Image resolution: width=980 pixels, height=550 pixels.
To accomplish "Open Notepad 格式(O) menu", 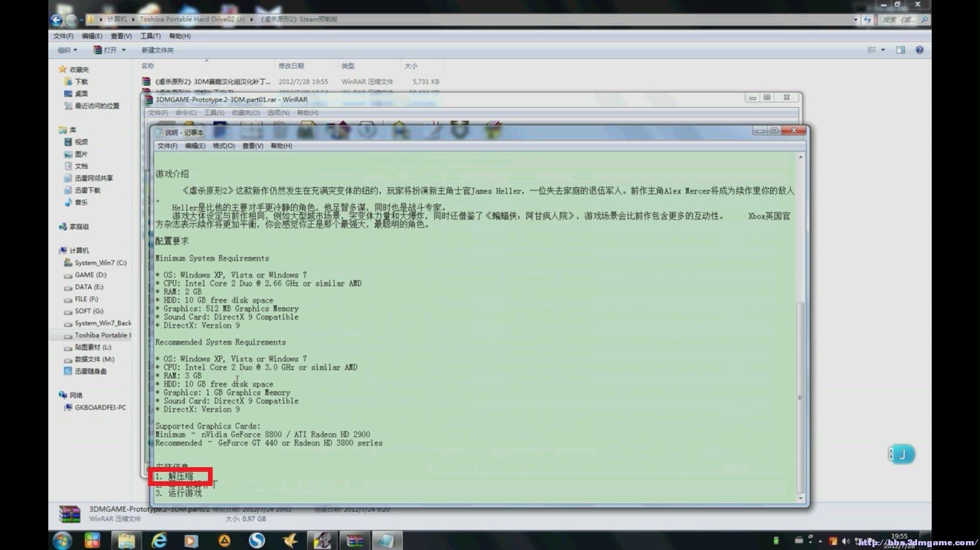I will click(x=223, y=146).
